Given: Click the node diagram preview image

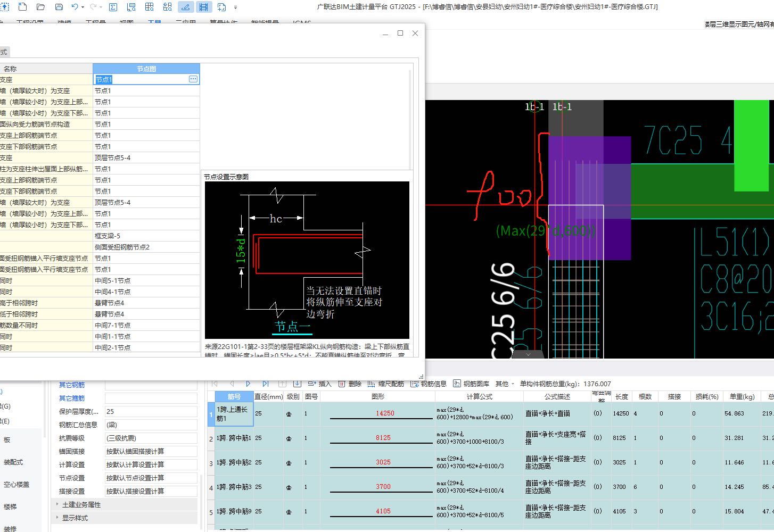Looking at the screenshot, I should click(307, 260).
